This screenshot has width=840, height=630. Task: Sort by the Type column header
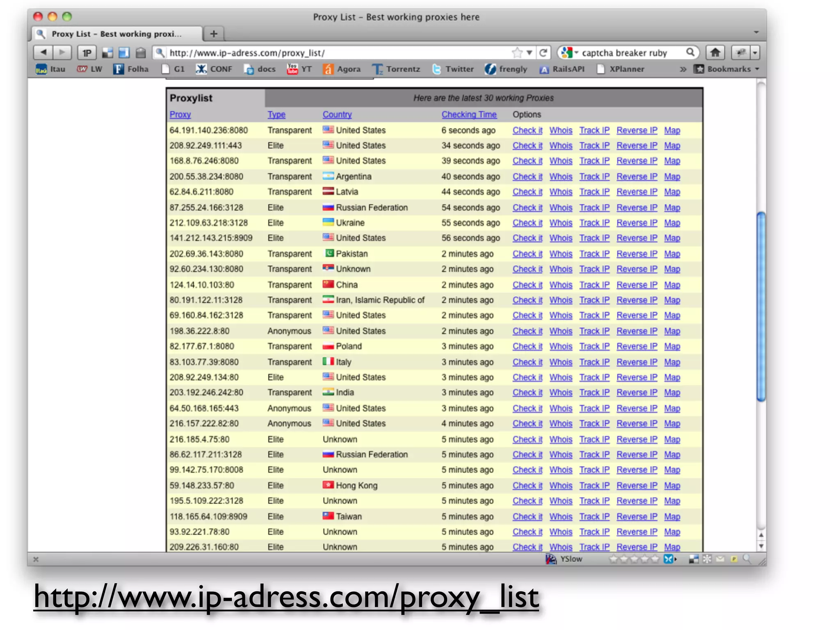point(276,114)
